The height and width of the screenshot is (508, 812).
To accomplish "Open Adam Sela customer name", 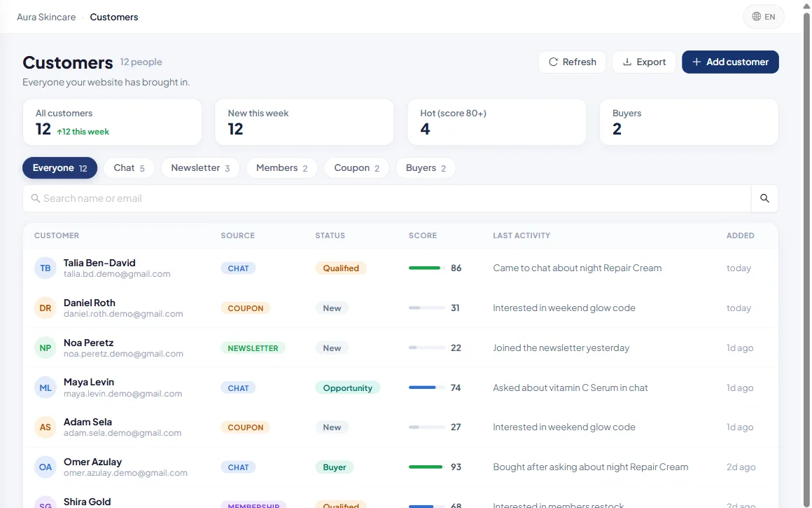I will click(x=87, y=422).
